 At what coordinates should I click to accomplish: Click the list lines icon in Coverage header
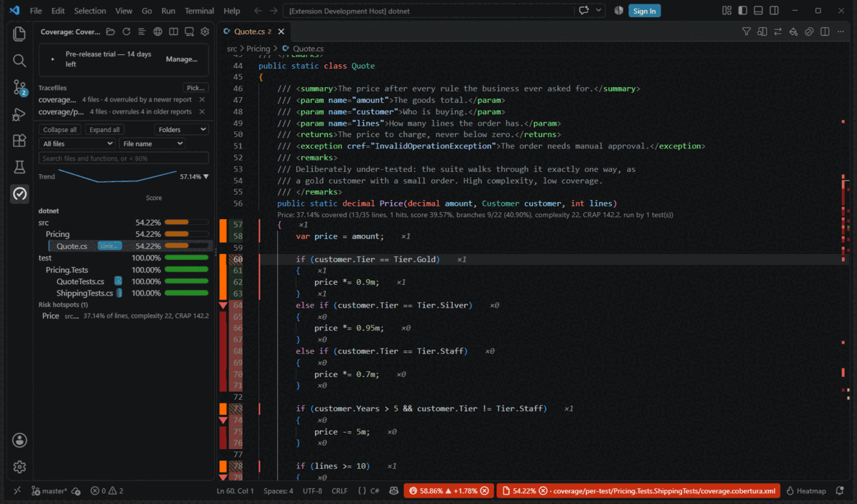click(142, 31)
